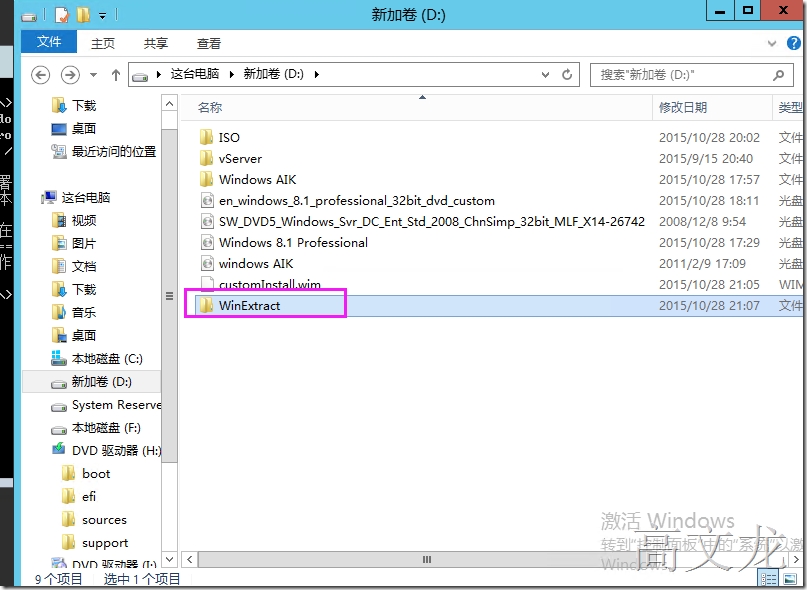Screen dimensions: 807x590
Task: Open the boot folder in the tree
Action: pyautogui.click(x=96, y=474)
